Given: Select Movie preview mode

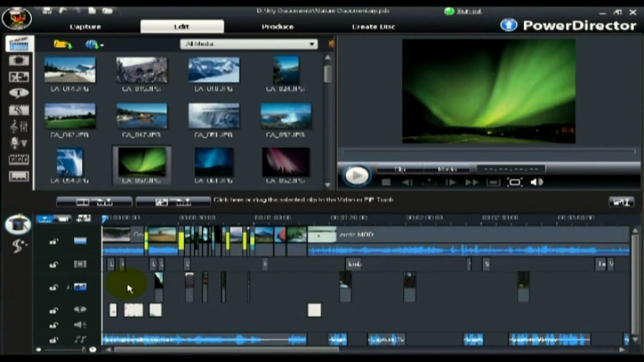Looking at the screenshot, I should pos(447,169).
